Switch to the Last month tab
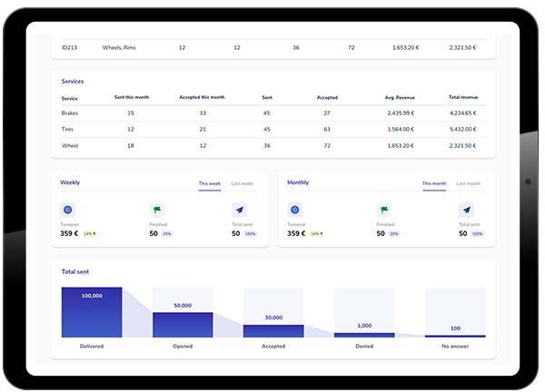 pos(468,183)
